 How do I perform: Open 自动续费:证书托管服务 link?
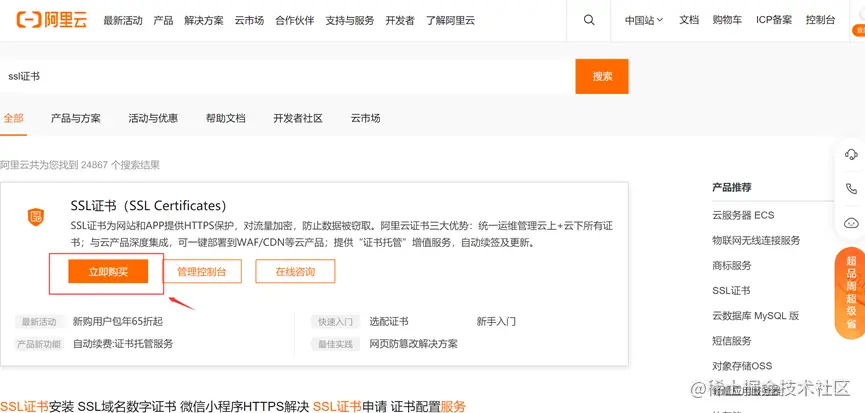pyautogui.click(x=123, y=344)
